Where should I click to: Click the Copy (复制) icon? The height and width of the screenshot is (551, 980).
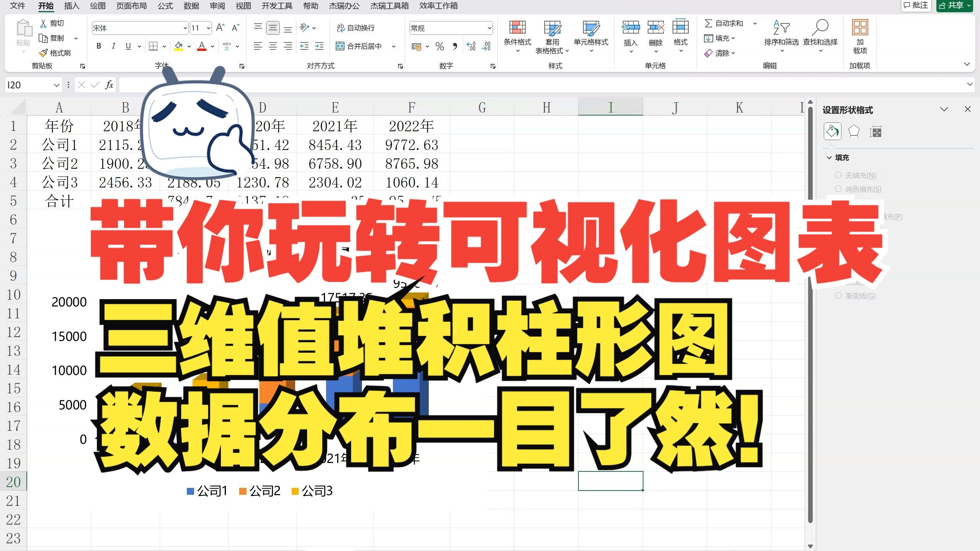(x=43, y=38)
